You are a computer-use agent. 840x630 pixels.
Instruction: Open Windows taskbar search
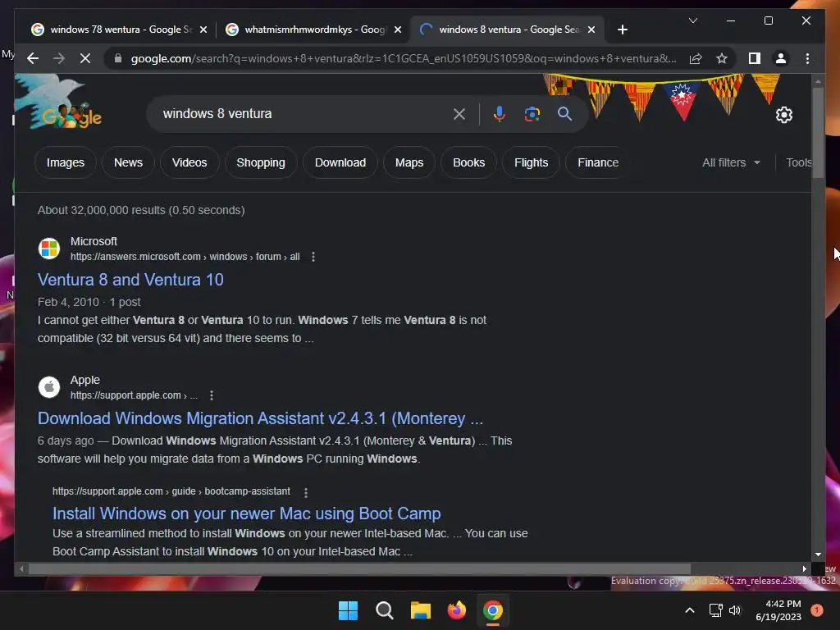[384, 610]
